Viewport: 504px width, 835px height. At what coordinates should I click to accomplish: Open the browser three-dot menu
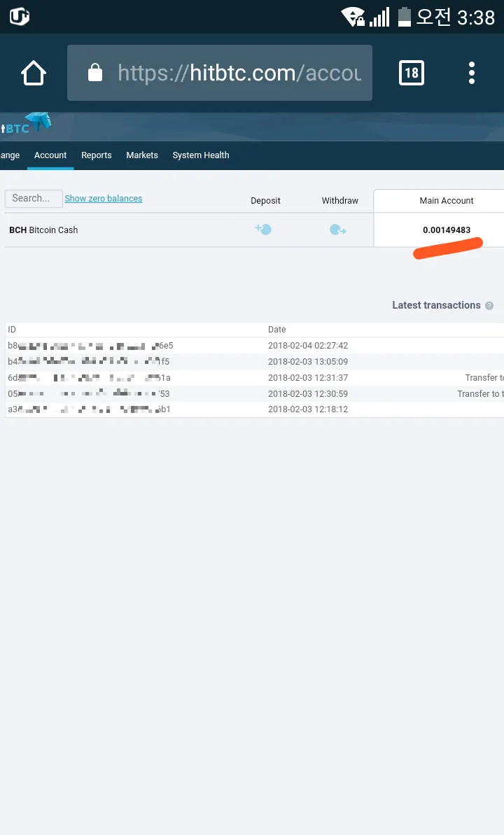(x=472, y=73)
